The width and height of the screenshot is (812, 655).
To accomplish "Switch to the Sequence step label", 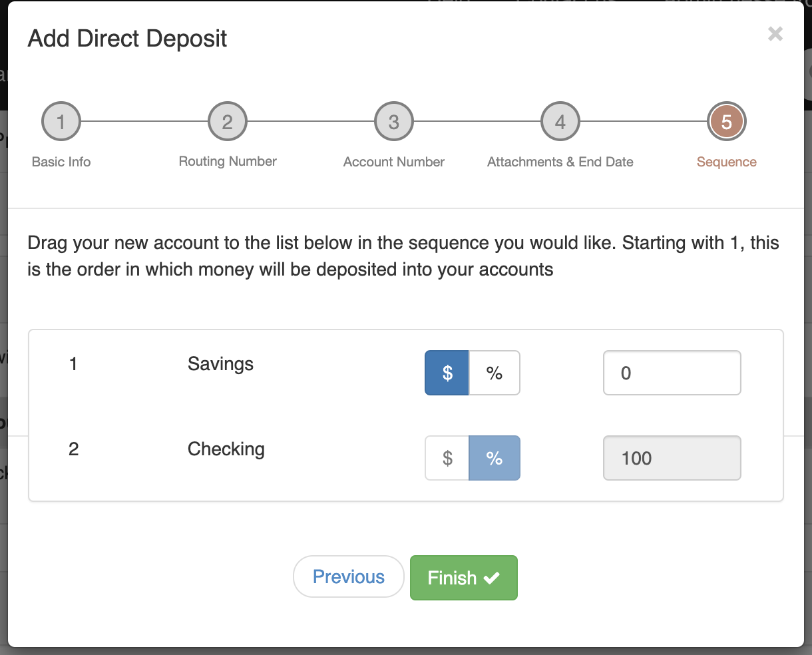I will coord(726,162).
